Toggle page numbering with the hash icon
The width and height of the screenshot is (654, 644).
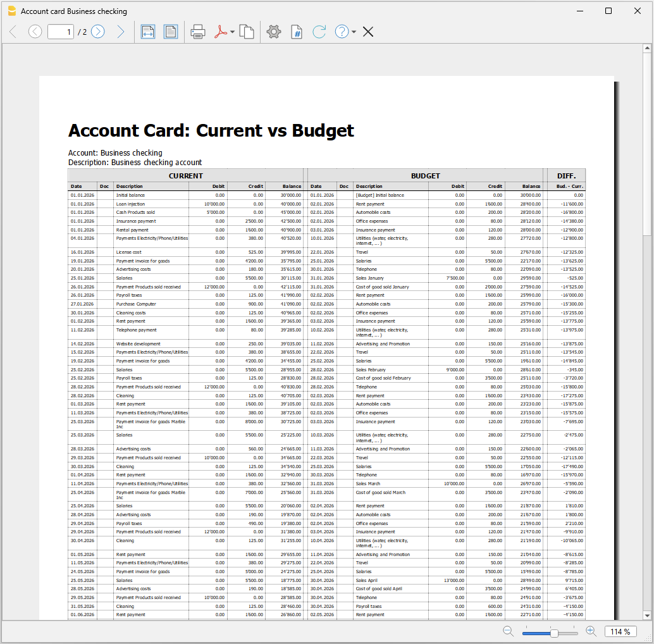pyautogui.click(x=297, y=31)
